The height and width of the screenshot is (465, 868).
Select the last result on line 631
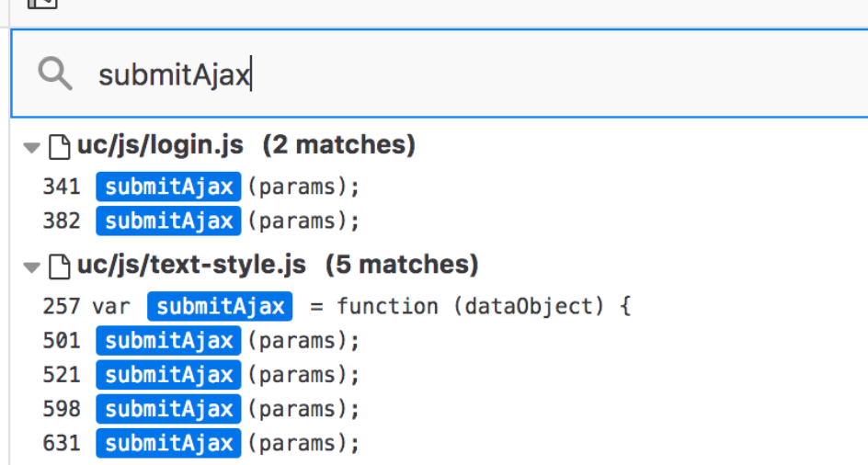(x=230, y=444)
